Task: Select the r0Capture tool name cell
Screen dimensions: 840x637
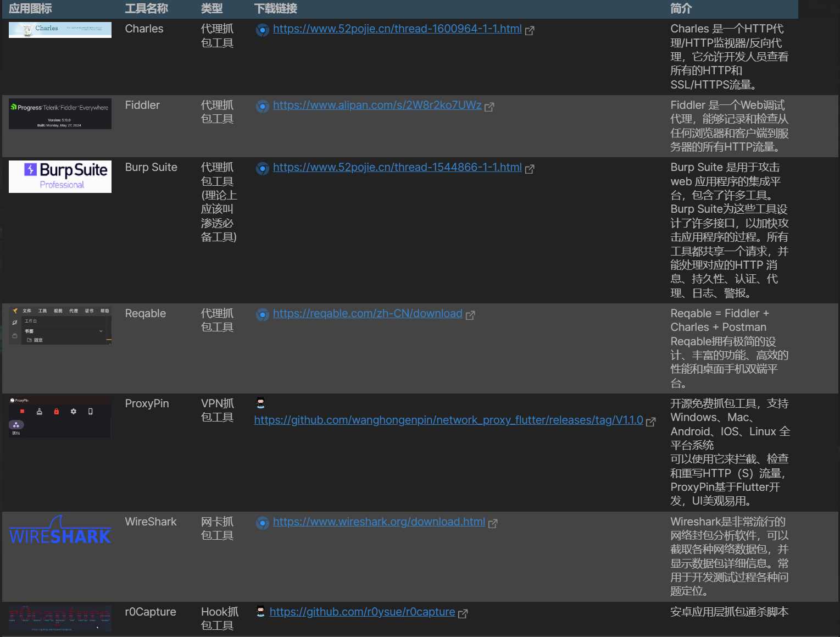Action: click(x=151, y=612)
